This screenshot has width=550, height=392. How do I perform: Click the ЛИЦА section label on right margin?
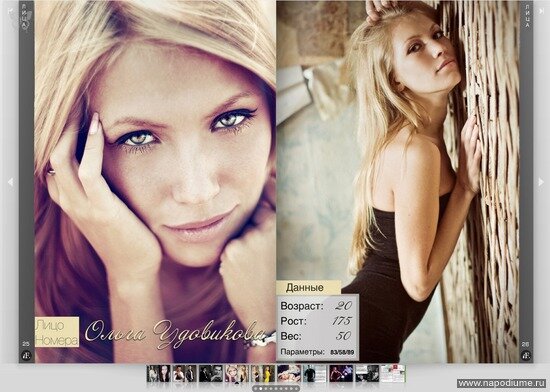(x=527, y=16)
